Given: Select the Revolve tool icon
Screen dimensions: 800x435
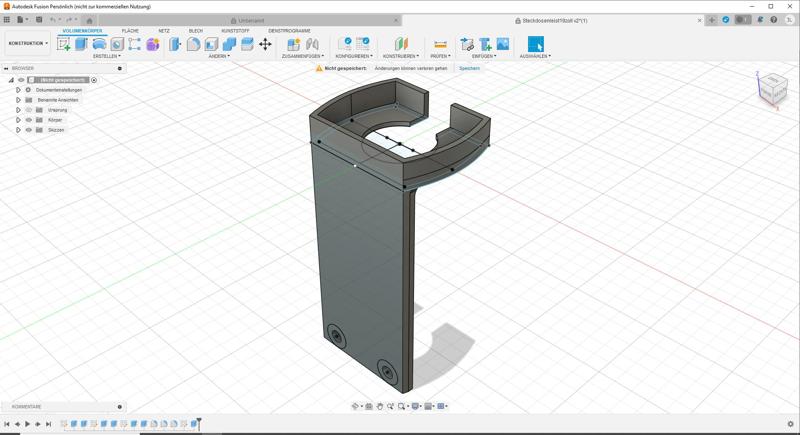Looking at the screenshot, I should 99,44.
